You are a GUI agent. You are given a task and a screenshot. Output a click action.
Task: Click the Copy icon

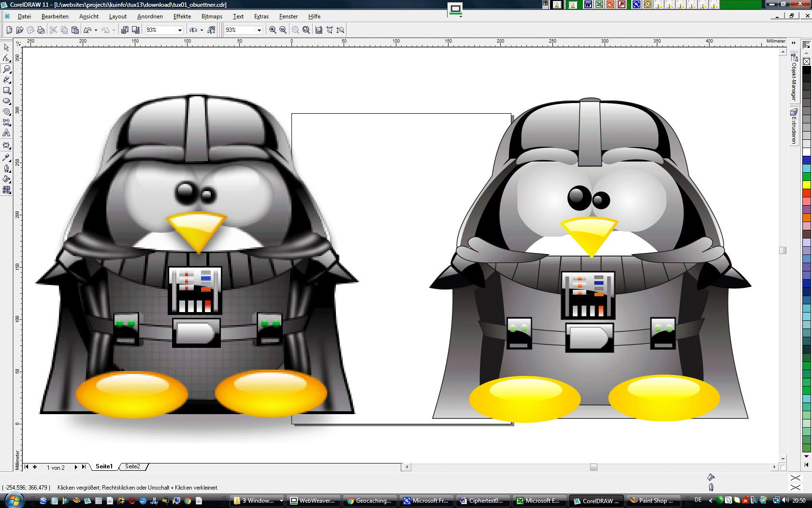point(64,30)
